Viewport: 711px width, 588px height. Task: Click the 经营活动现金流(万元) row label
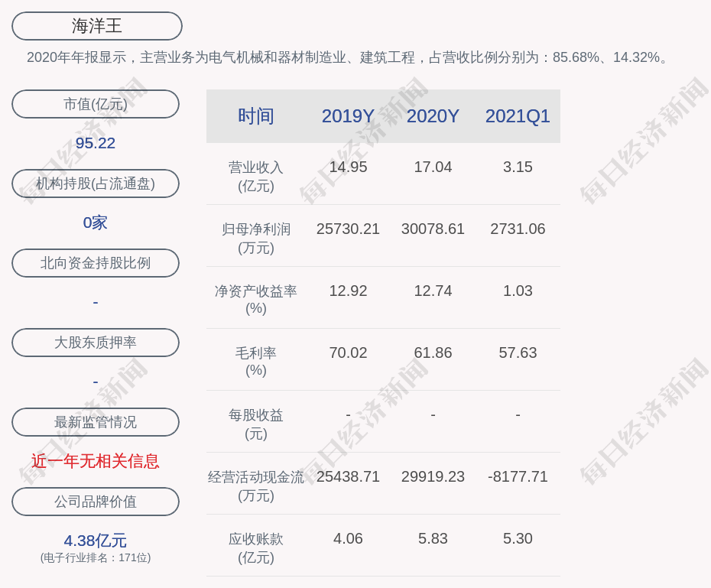coord(256,486)
